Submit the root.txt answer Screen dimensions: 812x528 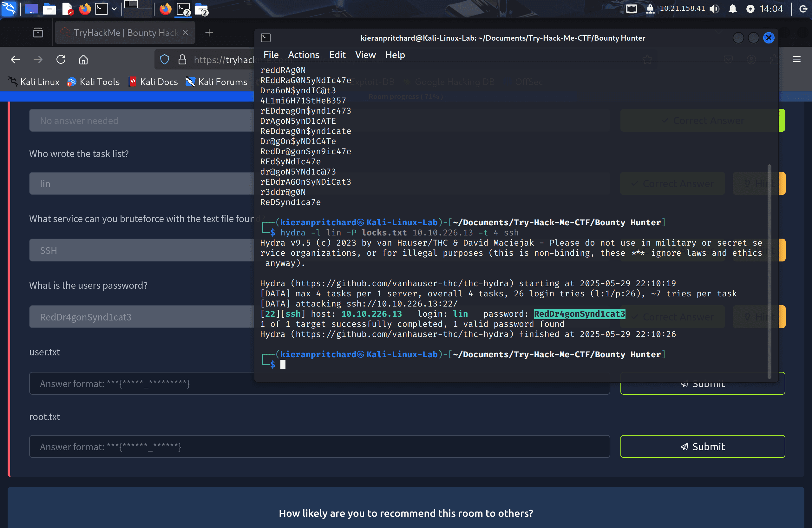tap(703, 446)
